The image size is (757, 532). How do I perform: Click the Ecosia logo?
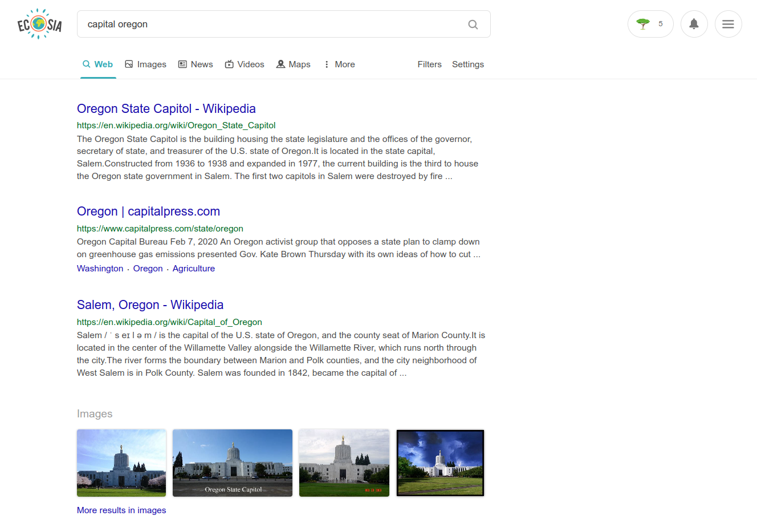pos(39,24)
